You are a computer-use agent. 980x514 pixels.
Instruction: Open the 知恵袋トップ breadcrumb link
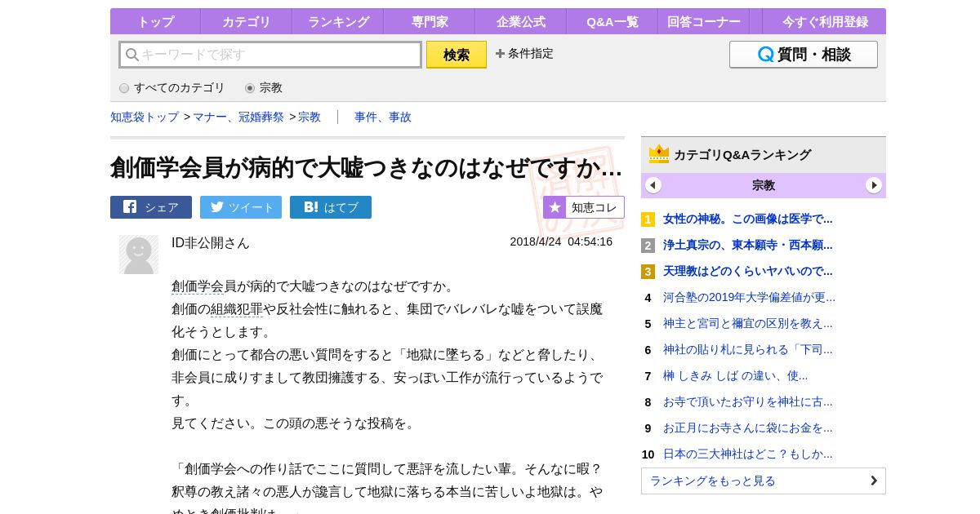145,117
